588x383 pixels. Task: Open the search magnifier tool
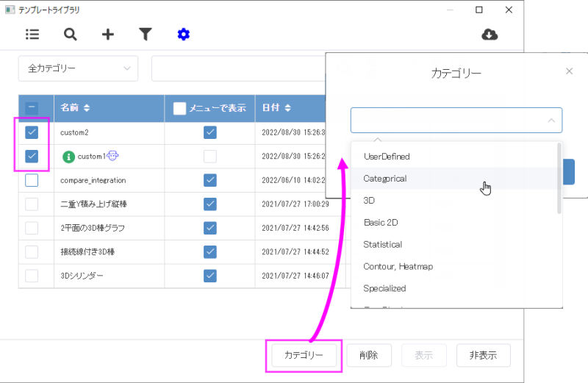coord(70,35)
